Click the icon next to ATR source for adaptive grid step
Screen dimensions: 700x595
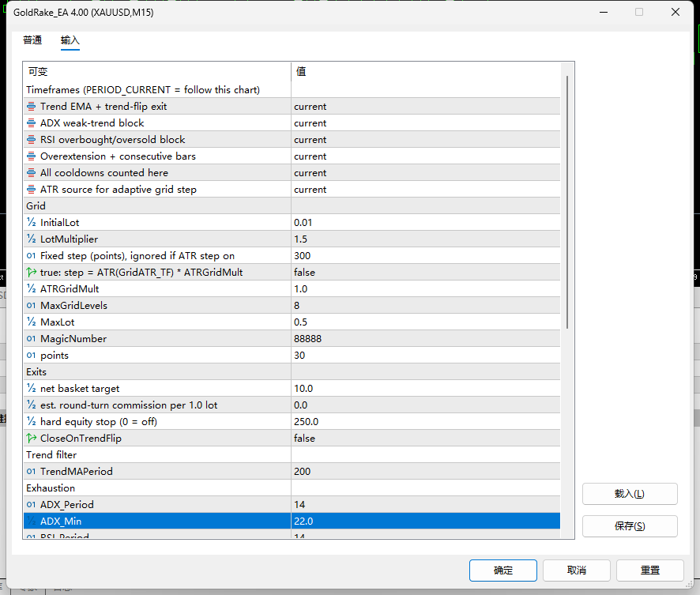[x=32, y=190]
